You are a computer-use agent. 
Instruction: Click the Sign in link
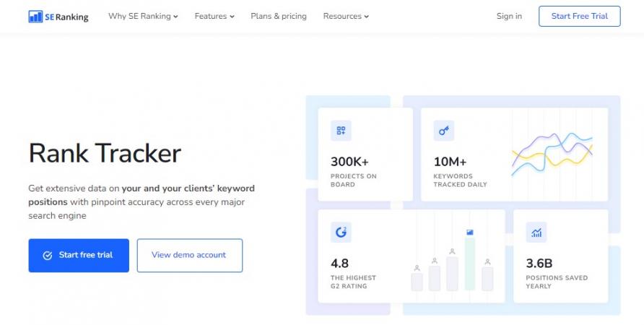(509, 16)
